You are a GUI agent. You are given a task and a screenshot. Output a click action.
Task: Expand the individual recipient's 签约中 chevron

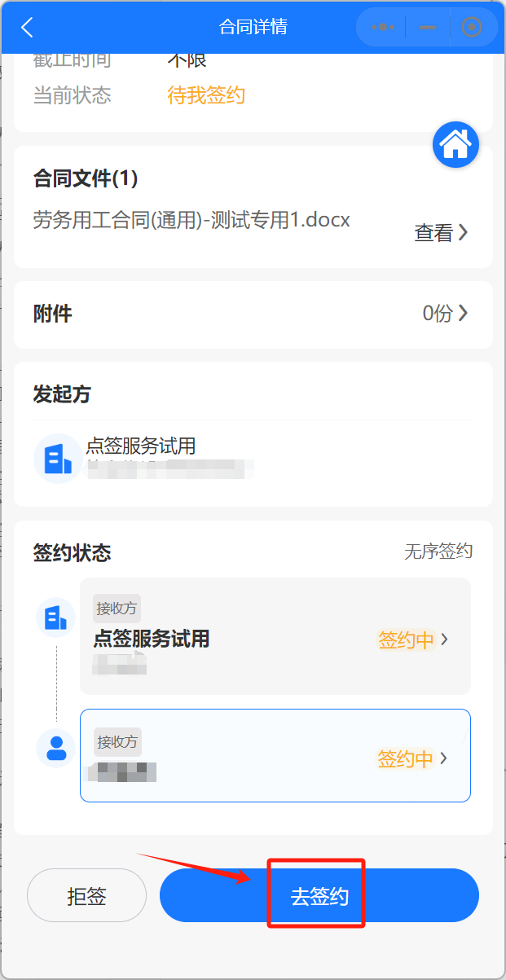[444, 758]
